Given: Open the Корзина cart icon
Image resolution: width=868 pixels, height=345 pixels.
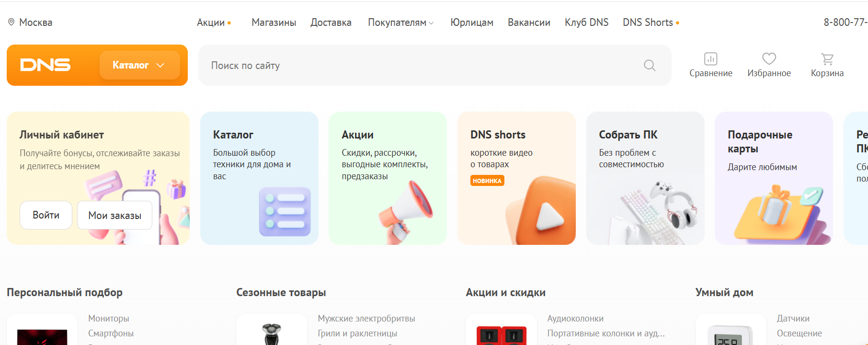Looking at the screenshot, I should click(x=827, y=59).
